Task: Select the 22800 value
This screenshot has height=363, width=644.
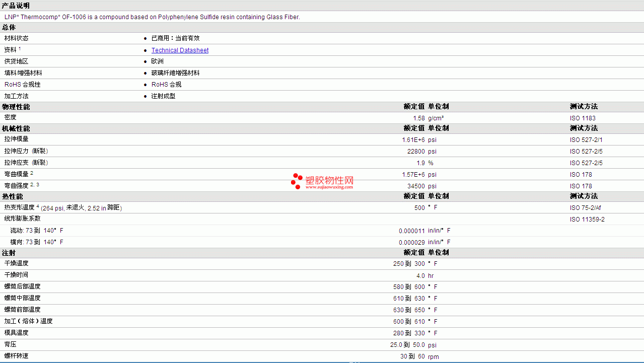Action: point(416,152)
